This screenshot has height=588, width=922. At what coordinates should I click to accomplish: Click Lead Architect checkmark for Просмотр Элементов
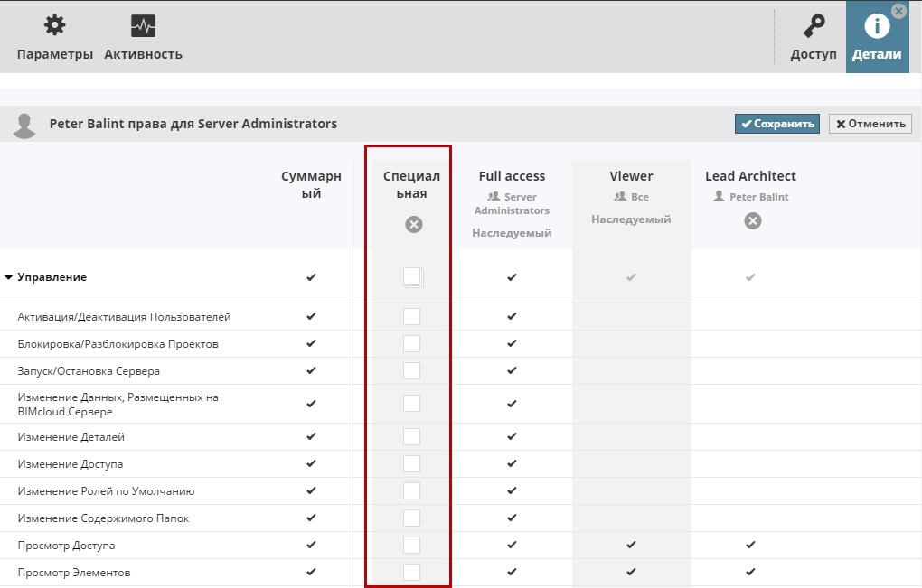pyautogui.click(x=750, y=572)
